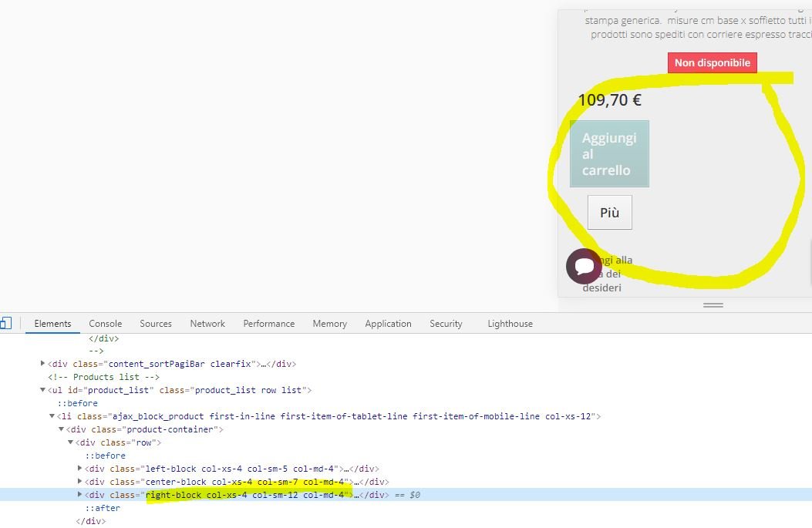Screen dimensions: 812x528
Task: Switch to the Sources tab
Action: [155, 324]
